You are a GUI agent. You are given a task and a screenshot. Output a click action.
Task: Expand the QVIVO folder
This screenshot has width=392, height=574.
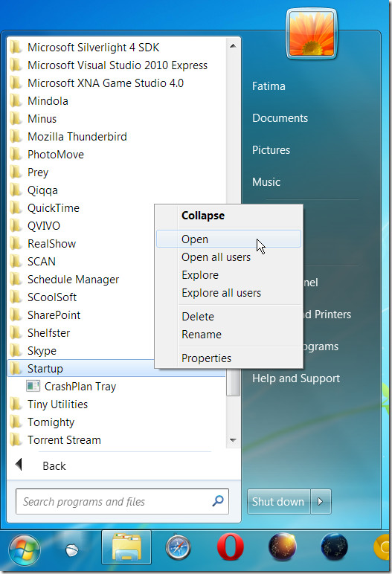tap(44, 225)
